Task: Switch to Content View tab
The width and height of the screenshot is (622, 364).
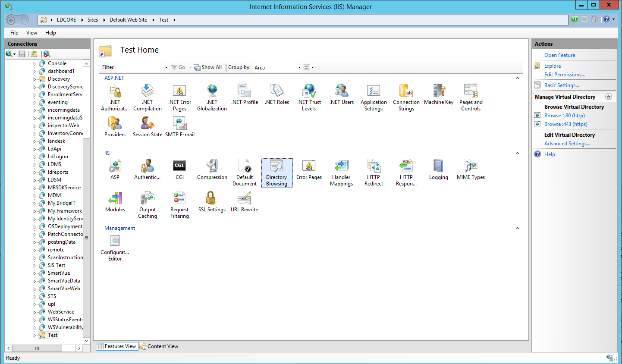Action: tap(159, 346)
